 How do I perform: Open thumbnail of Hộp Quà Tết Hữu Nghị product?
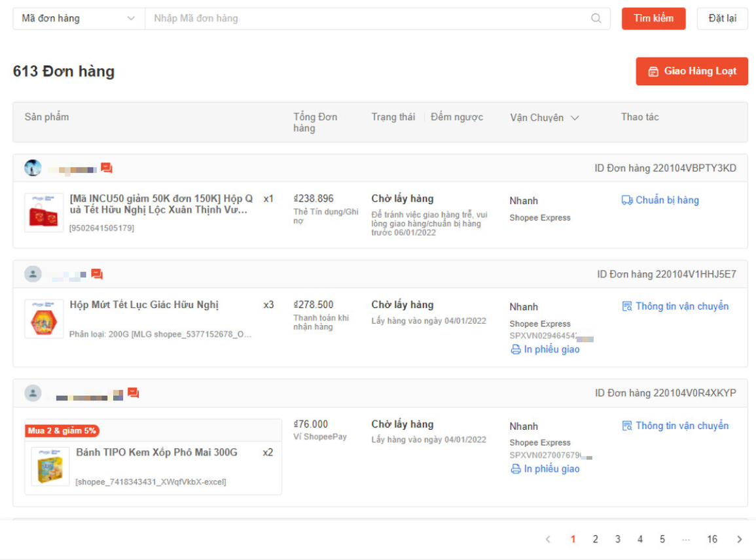pos(44,213)
